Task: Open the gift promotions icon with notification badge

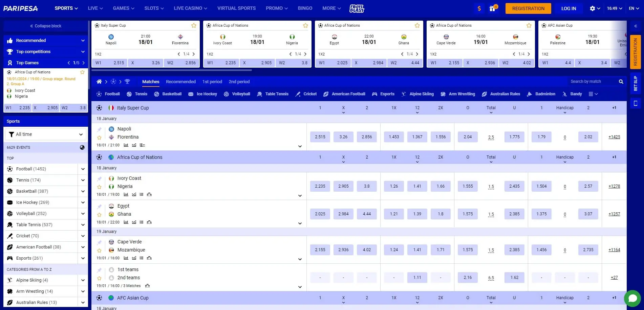Action: [x=492, y=8]
